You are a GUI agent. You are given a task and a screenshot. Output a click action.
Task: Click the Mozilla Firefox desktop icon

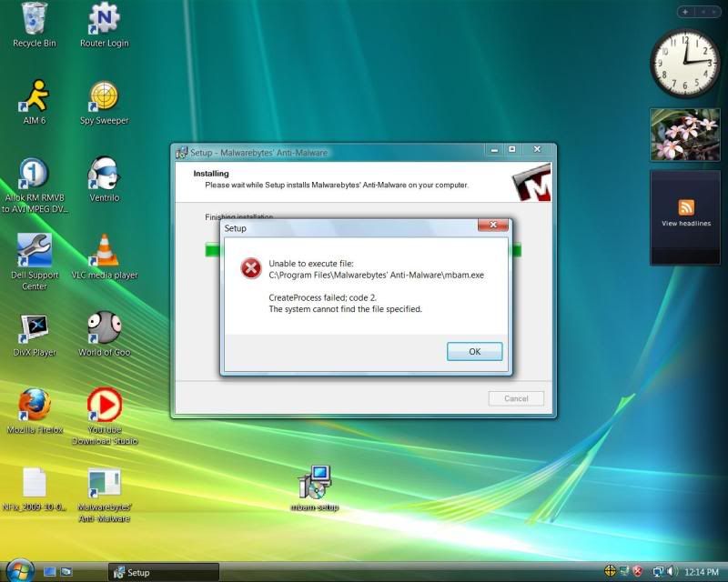tap(35, 412)
